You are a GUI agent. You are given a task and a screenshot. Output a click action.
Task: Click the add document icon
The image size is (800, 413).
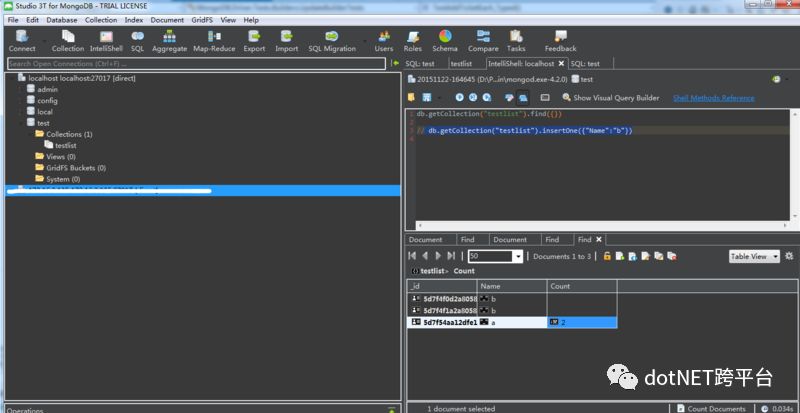point(620,256)
